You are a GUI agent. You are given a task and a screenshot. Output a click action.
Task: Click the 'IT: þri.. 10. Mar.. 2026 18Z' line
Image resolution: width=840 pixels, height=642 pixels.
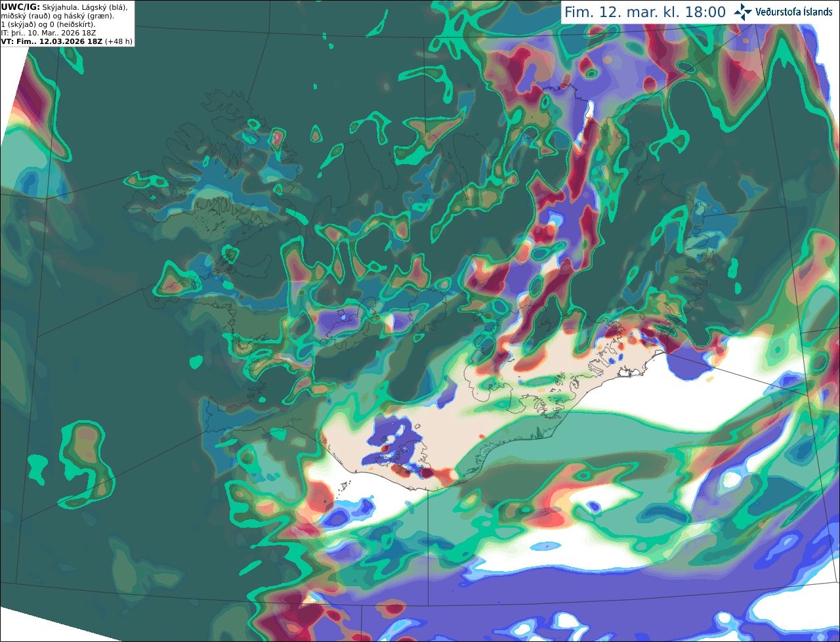(x=47, y=33)
